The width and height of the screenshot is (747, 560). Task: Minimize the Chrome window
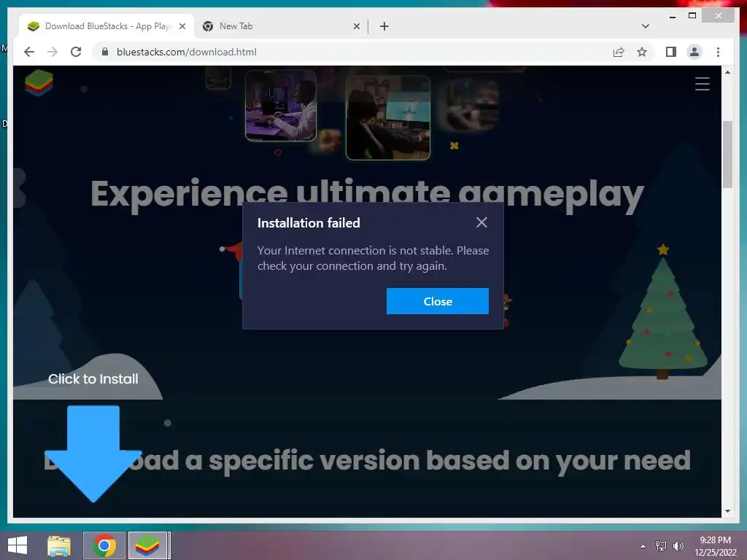pos(672,16)
